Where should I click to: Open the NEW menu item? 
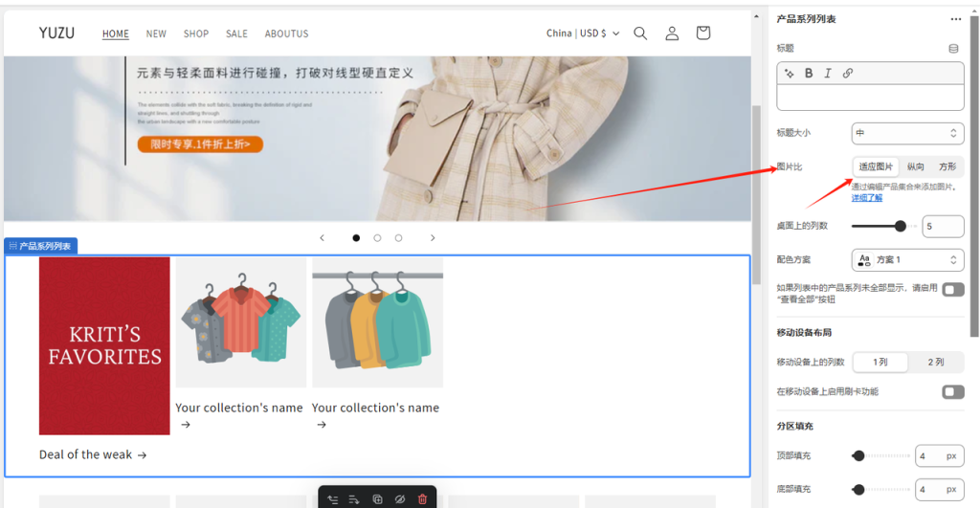pos(156,33)
